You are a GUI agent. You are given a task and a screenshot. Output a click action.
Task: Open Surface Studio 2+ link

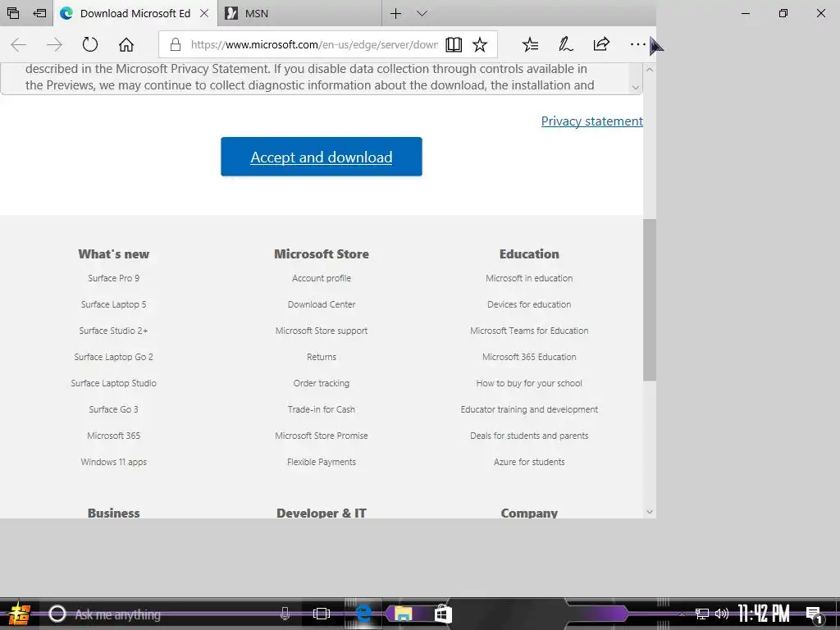[113, 331]
